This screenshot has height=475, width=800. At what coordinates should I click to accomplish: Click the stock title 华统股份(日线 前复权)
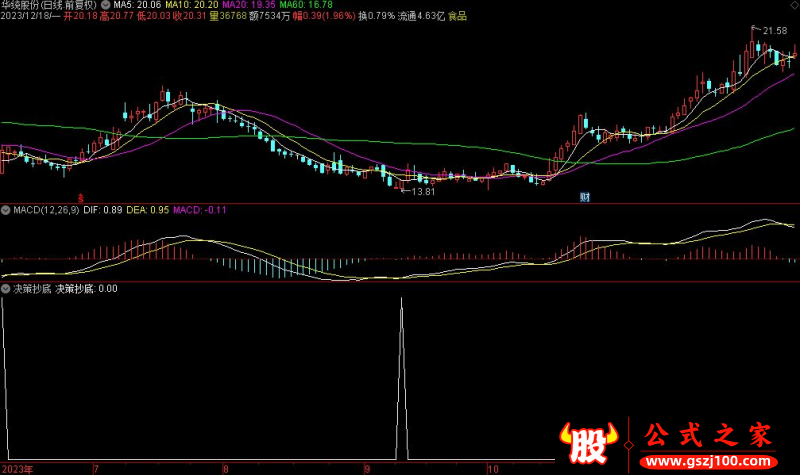click(x=49, y=5)
